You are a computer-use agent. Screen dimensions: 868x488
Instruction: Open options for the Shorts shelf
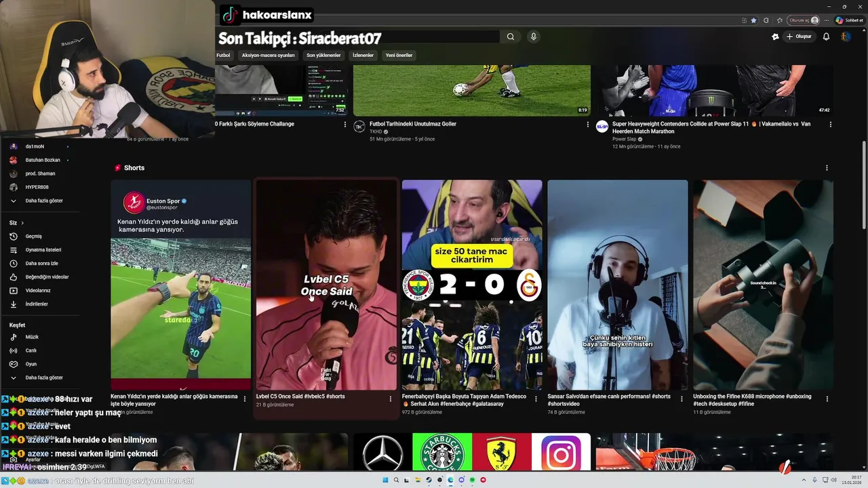(x=827, y=168)
